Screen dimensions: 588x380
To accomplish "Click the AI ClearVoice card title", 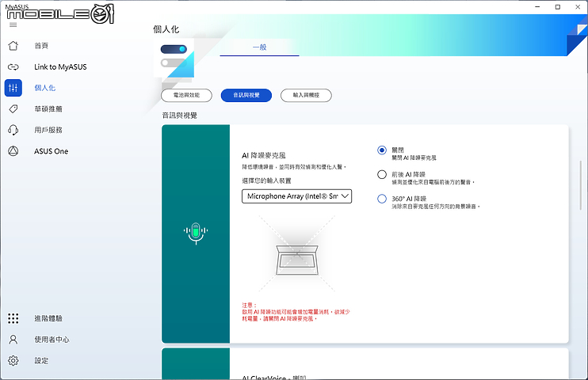I will tap(274, 377).
